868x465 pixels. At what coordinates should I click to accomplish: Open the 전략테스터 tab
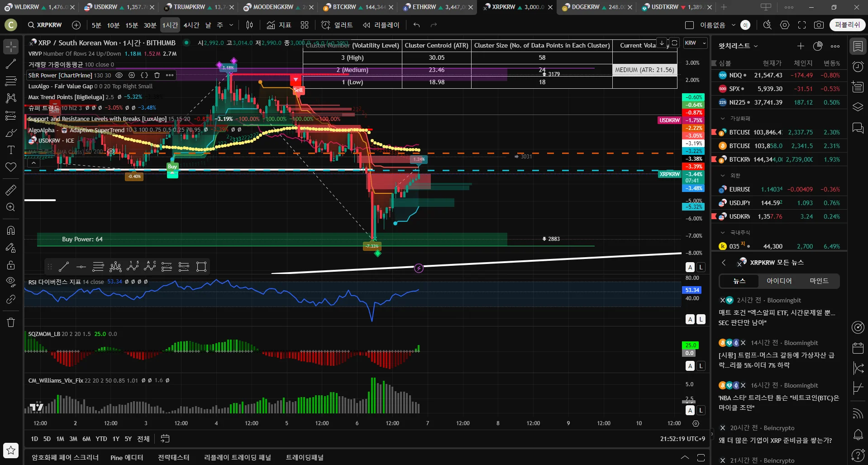tap(173, 457)
